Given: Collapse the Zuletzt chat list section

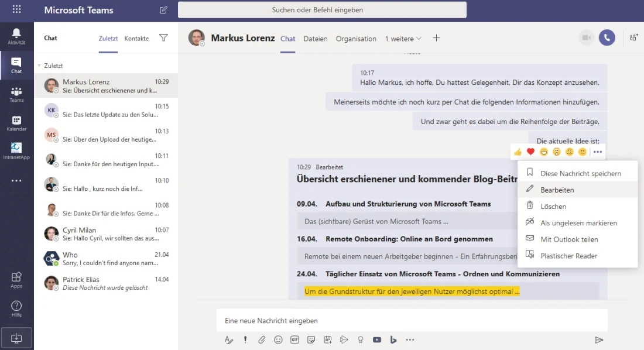Looking at the screenshot, I should pos(39,66).
